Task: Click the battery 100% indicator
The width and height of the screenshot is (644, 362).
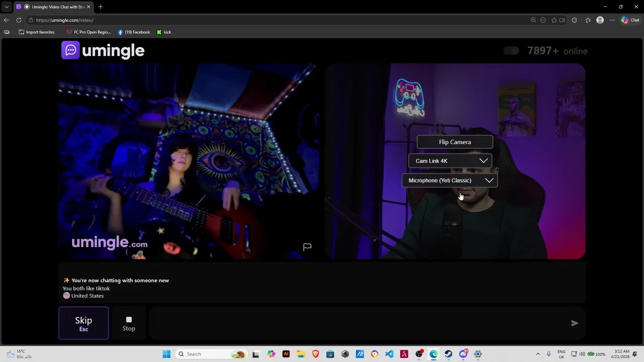Action: pyautogui.click(x=596, y=354)
